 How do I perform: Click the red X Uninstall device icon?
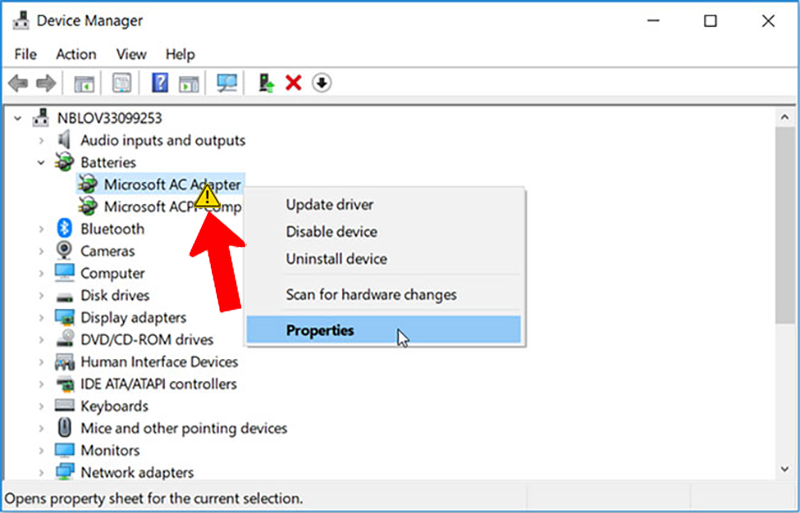pyautogui.click(x=293, y=83)
